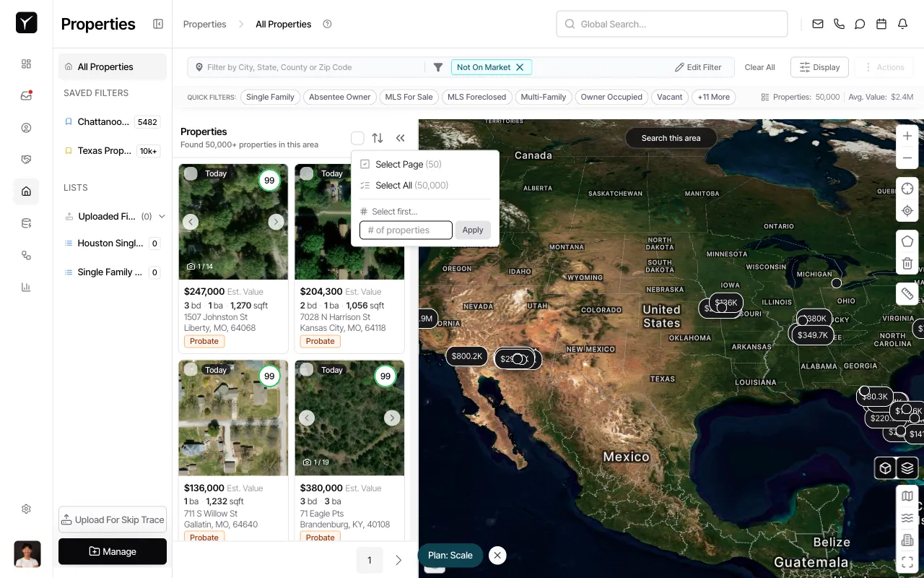Select the polygon draw tool on map
The width and height of the screenshot is (924, 578).
907,241
